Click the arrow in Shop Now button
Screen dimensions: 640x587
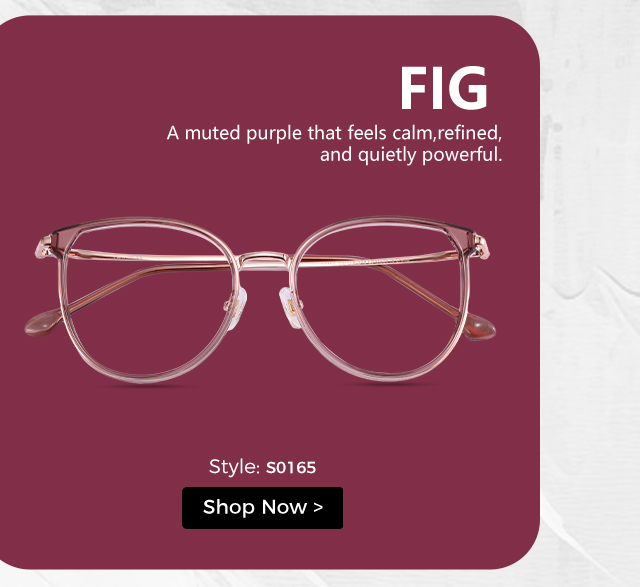(318, 507)
